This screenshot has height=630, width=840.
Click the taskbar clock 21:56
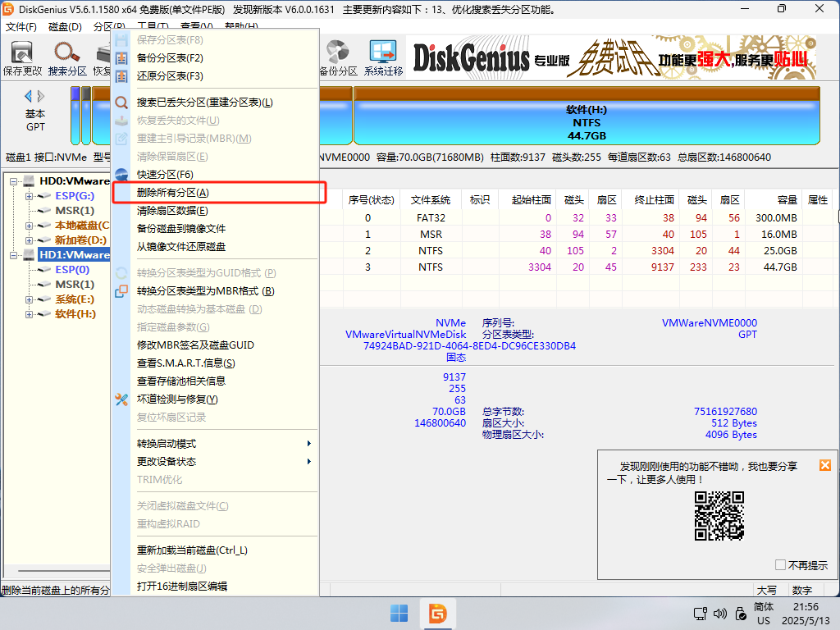(806, 607)
